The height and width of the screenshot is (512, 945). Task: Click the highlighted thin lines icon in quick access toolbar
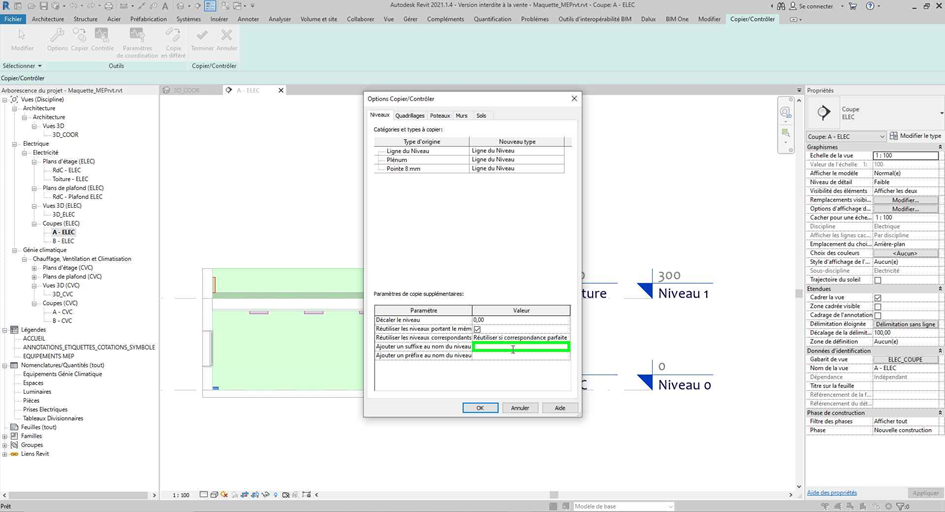tap(210, 6)
